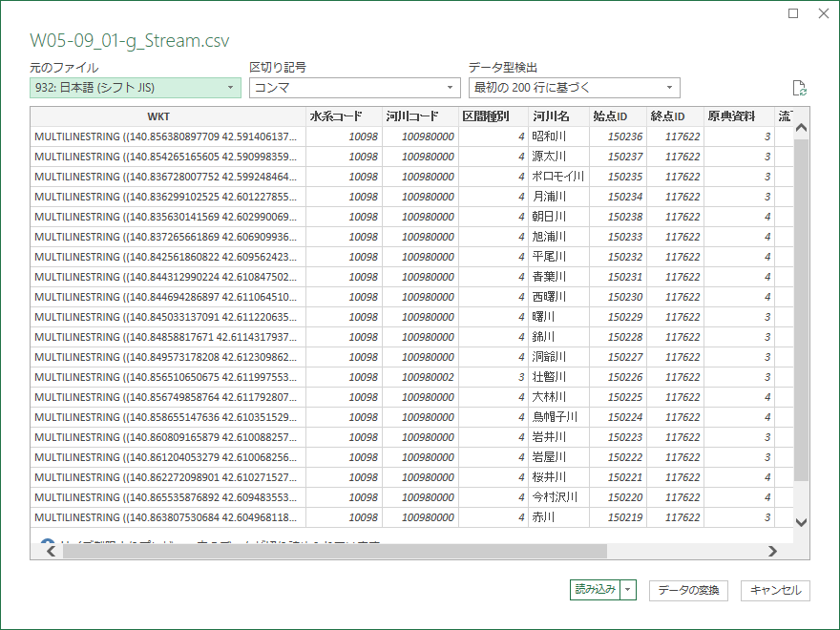Click the vertical scrollbar up arrow
Image resolution: width=840 pixels, height=630 pixels.
(x=801, y=128)
